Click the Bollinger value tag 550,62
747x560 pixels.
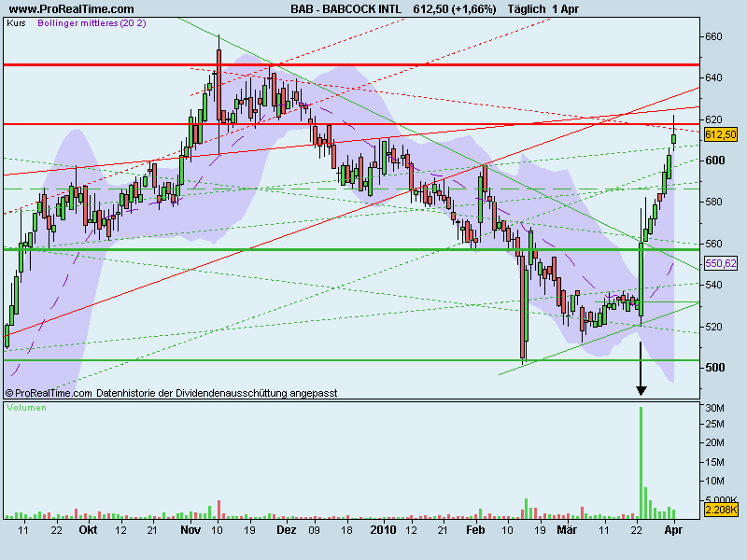point(722,263)
